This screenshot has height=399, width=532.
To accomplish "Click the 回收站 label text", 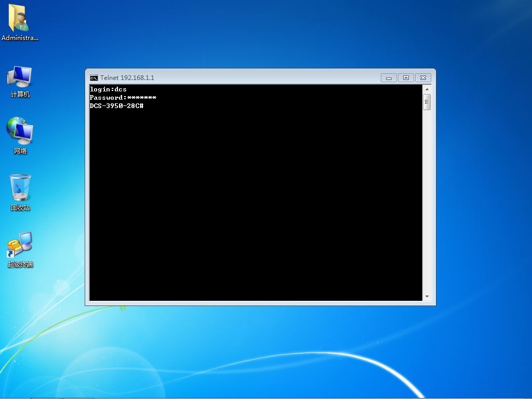I will point(20,208).
